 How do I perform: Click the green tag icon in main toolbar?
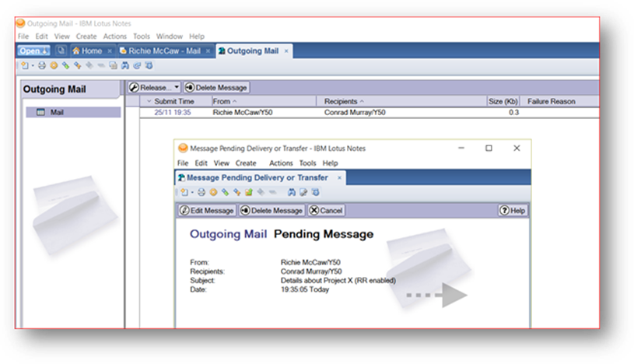pos(65,65)
